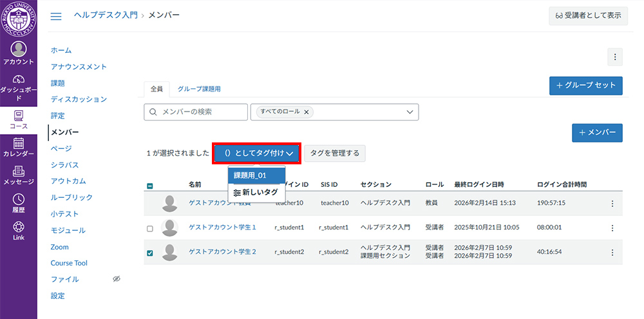Image resolution: width=644 pixels, height=319 pixels.
Task: Open the ゲストアカウント学生1 profile link
Action: (x=222, y=227)
